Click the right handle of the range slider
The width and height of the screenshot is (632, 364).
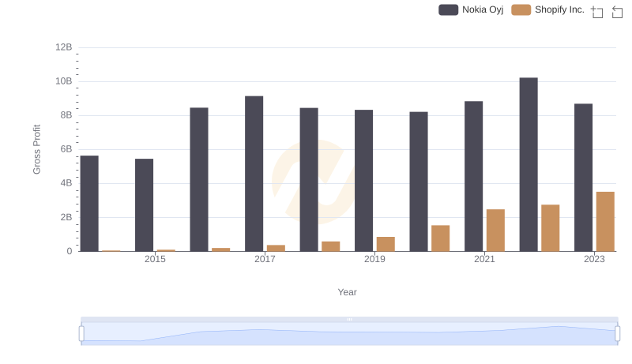pos(618,334)
